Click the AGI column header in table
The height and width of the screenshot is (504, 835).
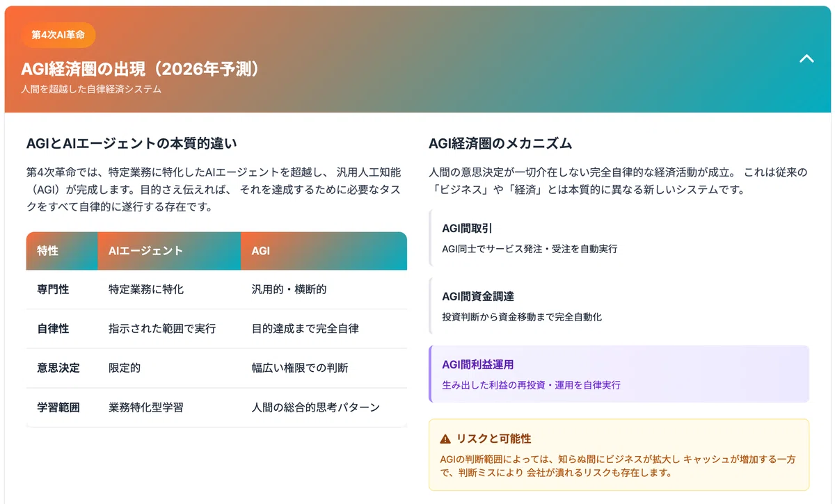click(x=324, y=251)
